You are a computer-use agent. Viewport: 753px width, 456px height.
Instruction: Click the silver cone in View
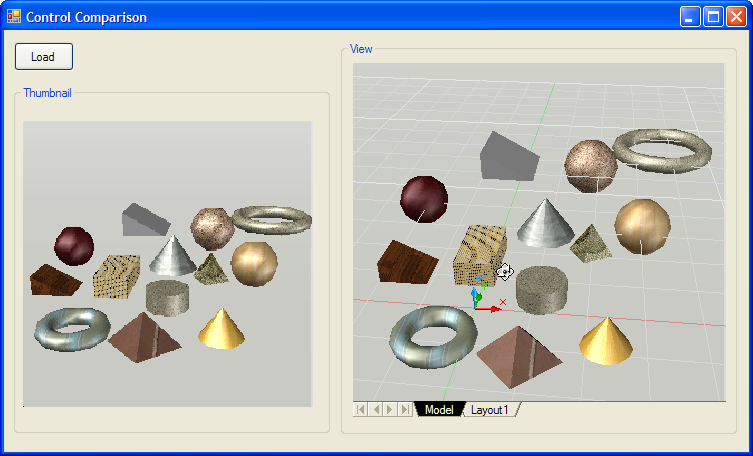pos(545,224)
